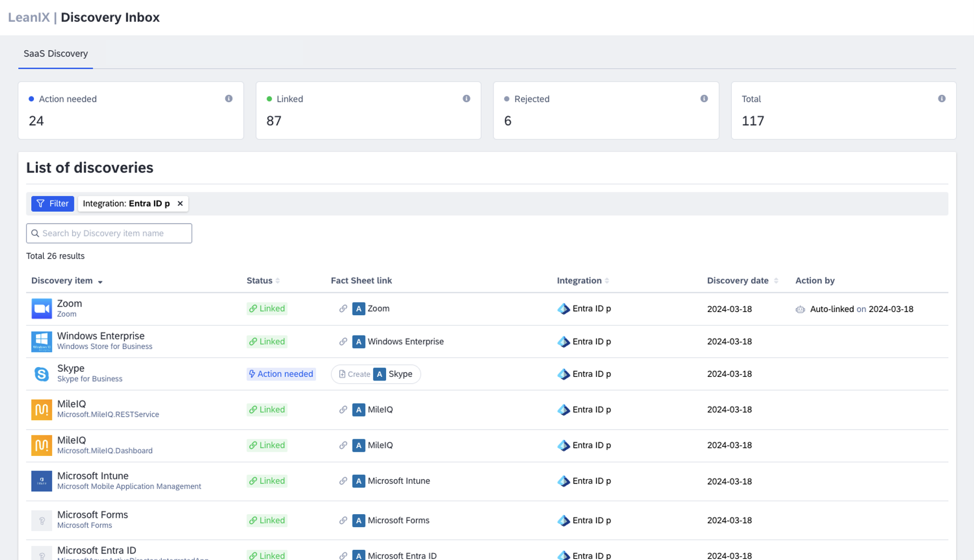Sort by Status column

pos(263,280)
